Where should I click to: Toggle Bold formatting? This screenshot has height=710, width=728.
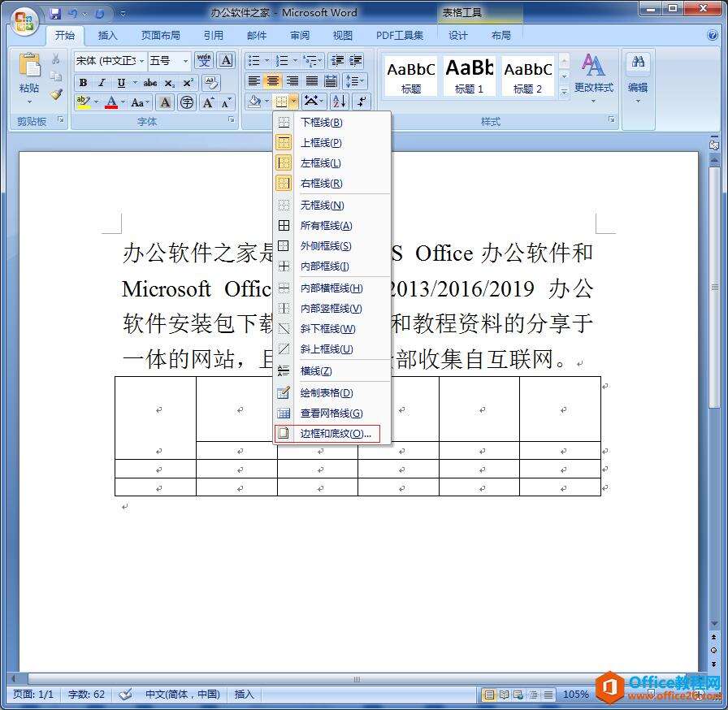coord(83,83)
